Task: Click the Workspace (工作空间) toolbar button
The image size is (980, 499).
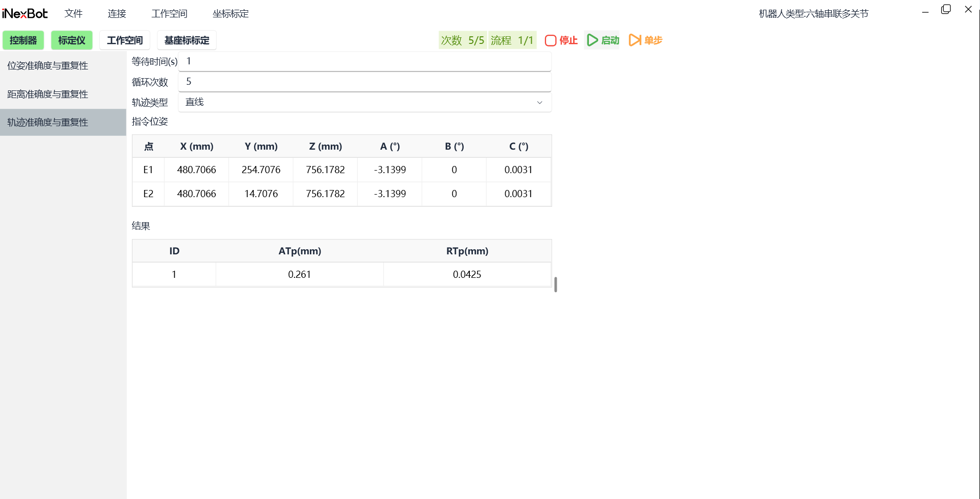Action: click(125, 40)
